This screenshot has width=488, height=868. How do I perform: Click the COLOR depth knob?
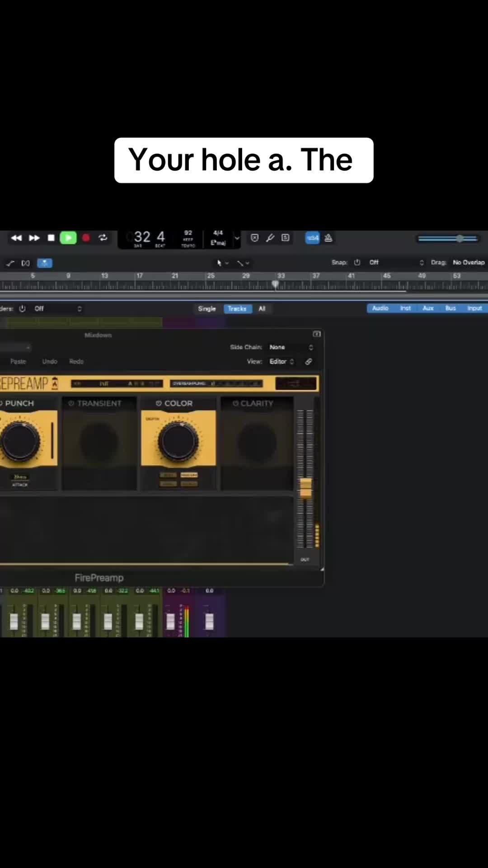pyautogui.click(x=178, y=441)
